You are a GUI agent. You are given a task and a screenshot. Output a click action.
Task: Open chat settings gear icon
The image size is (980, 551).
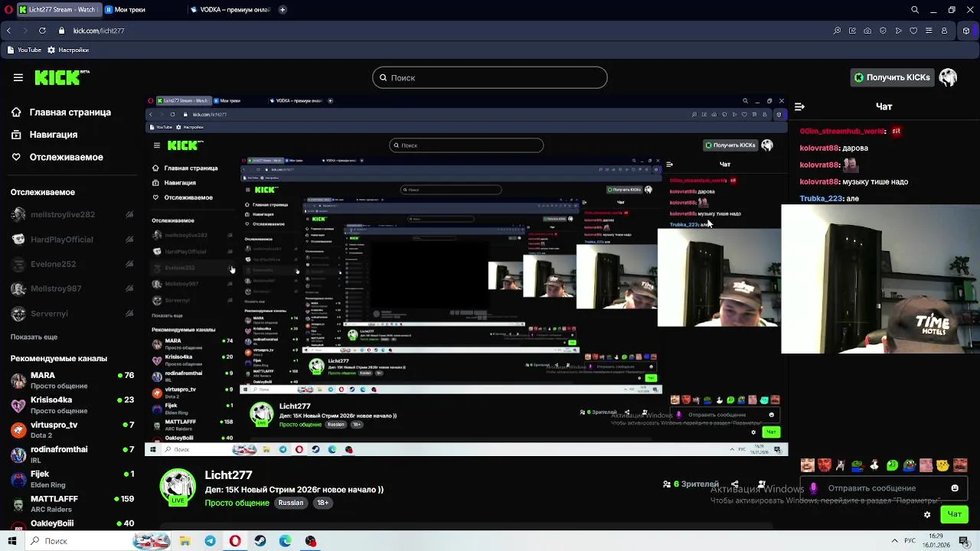(x=927, y=514)
